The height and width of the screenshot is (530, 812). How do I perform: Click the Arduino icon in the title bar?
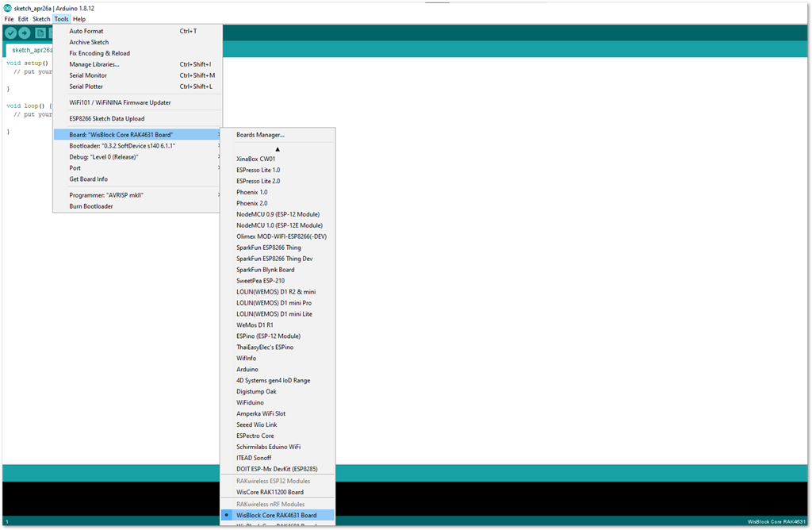click(x=6, y=6)
